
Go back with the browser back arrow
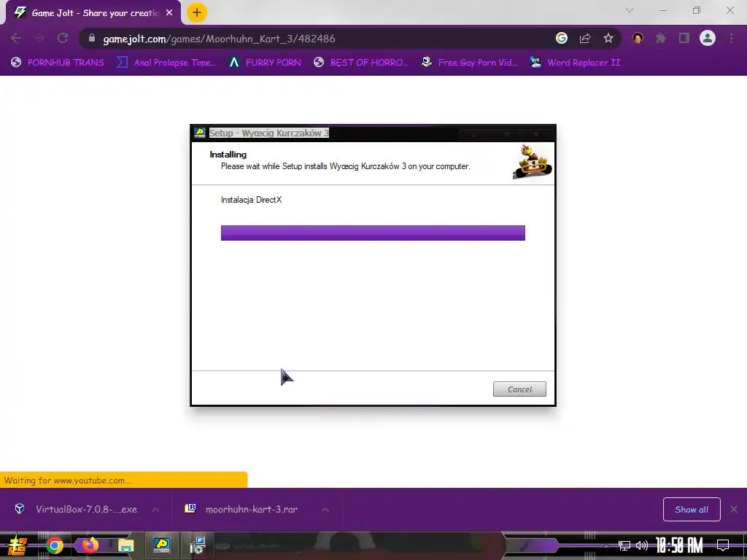16,38
